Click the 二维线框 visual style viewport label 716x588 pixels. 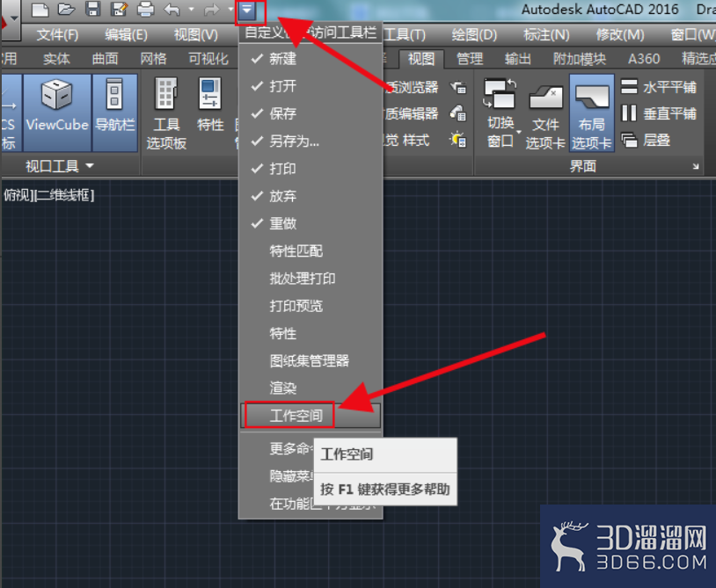(x=63, y=195)
